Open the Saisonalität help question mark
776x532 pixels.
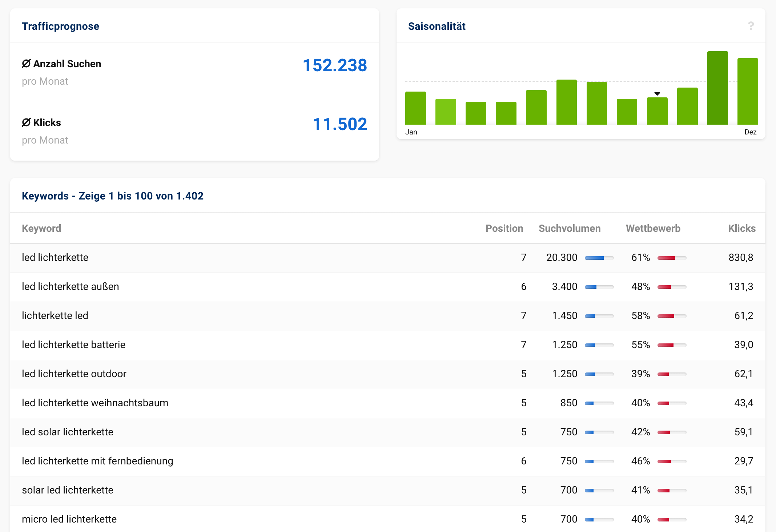tap(751, 26)
